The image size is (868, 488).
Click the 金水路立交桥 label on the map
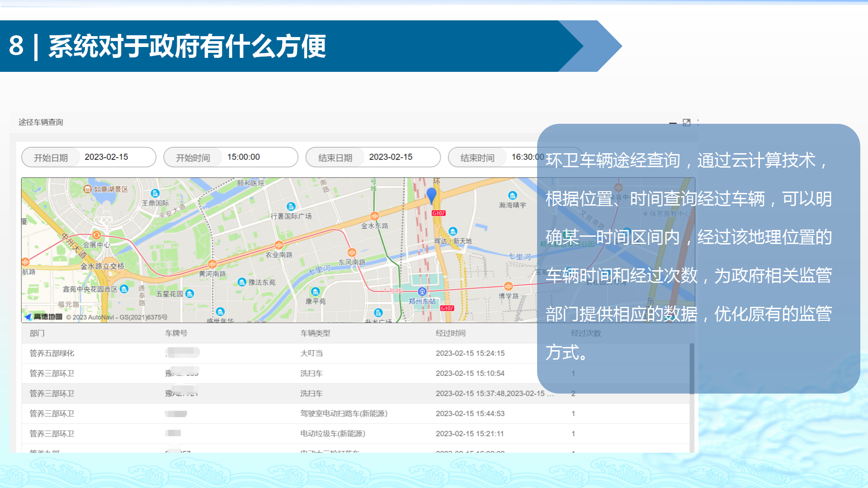tap(102, 267)
